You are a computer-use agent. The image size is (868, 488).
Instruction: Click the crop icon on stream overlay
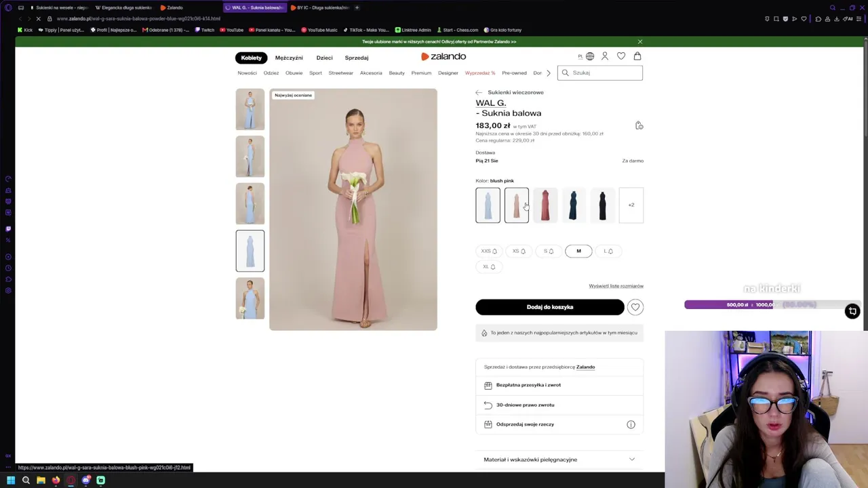point(852,311)
